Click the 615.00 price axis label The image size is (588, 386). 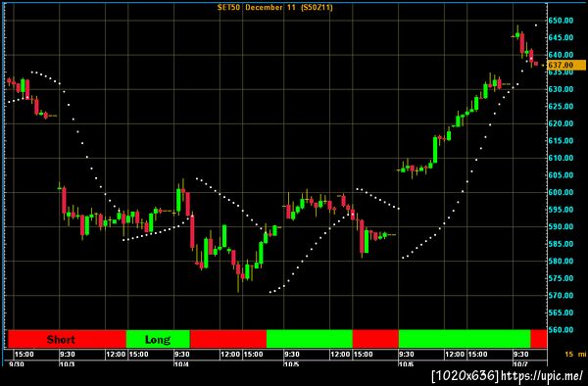(x=561, y=141)
